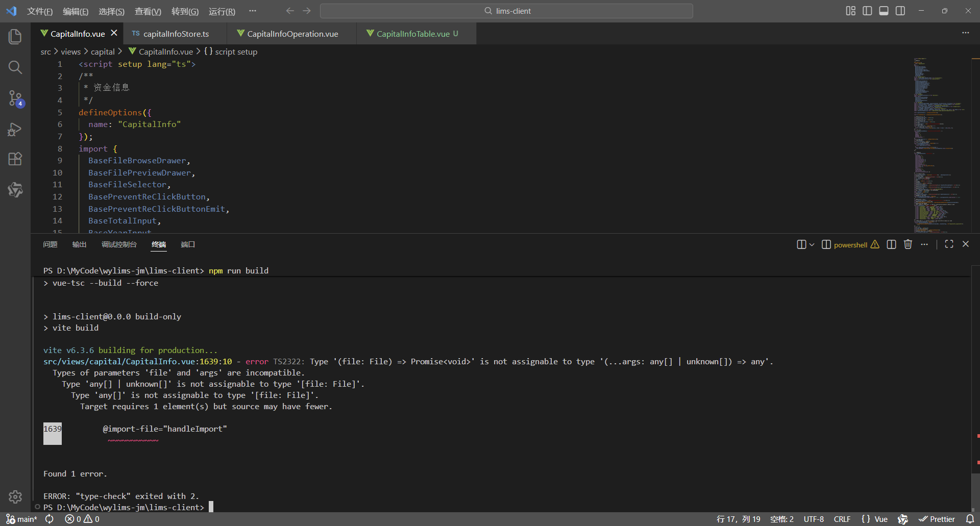Synchronize changes via status bar icon

(x=50, y=519)
